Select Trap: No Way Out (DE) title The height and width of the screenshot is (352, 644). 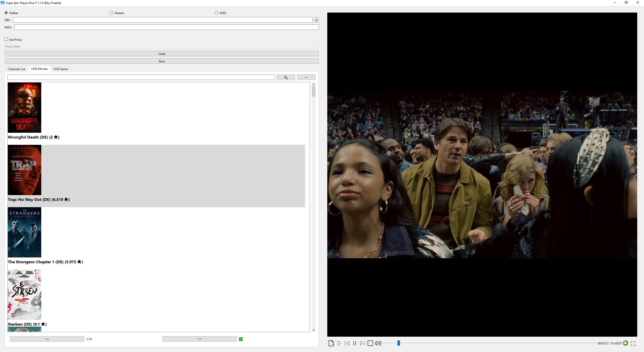pyautogui.click(x=39, y=199)
